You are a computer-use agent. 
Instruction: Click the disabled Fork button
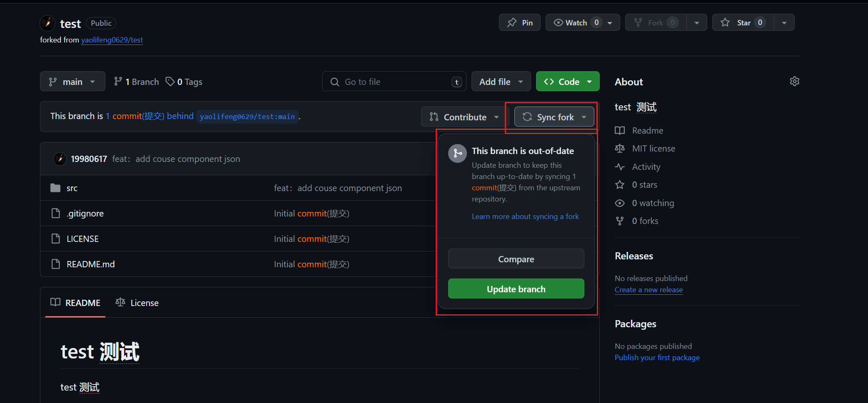point(656,22)
